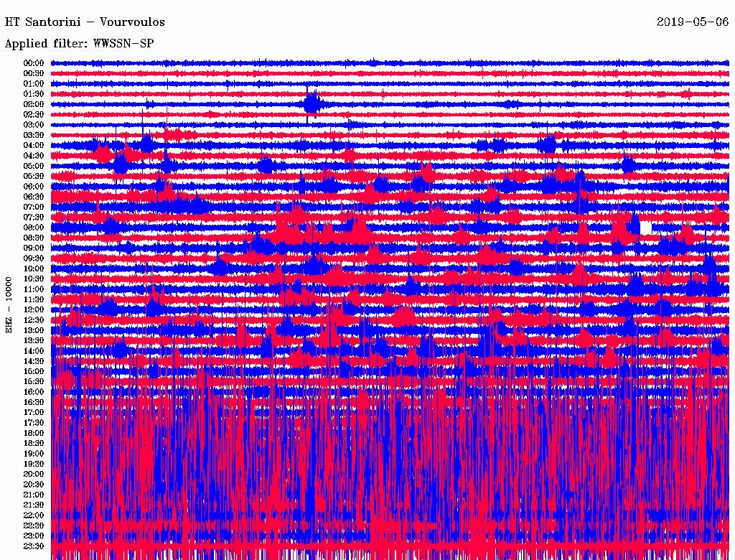Select the 06:30 time row label
Screen dimensions: 735x560
[x=34, y=197]
